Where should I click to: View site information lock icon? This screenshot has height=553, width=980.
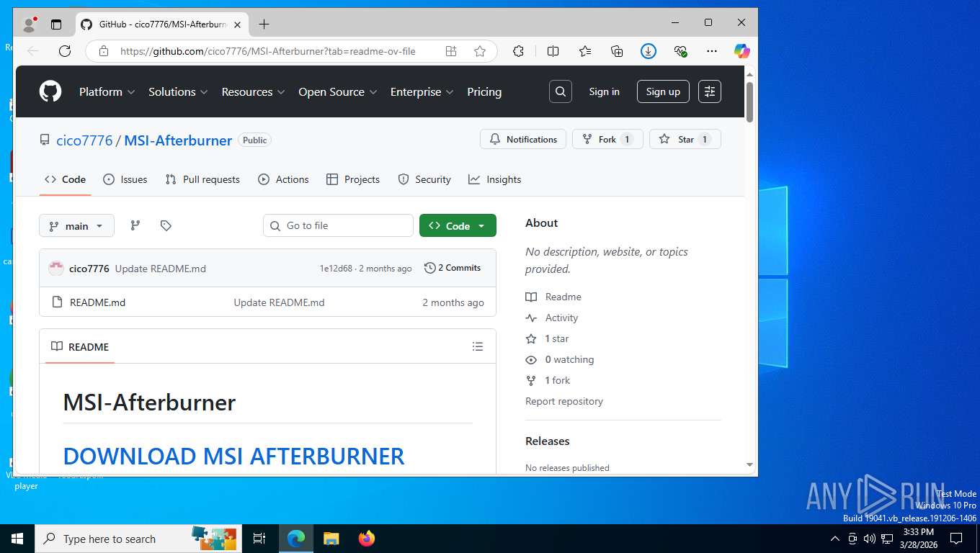click(104, 51)
